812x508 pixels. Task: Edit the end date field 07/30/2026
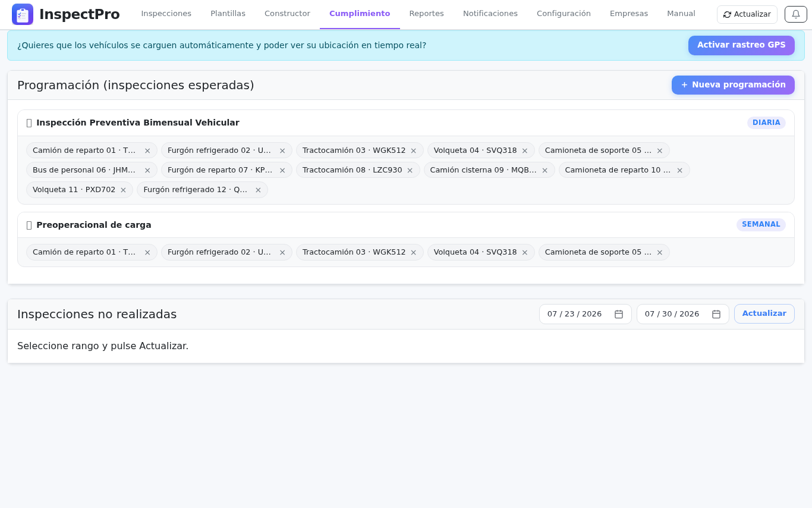coord(683,314)
